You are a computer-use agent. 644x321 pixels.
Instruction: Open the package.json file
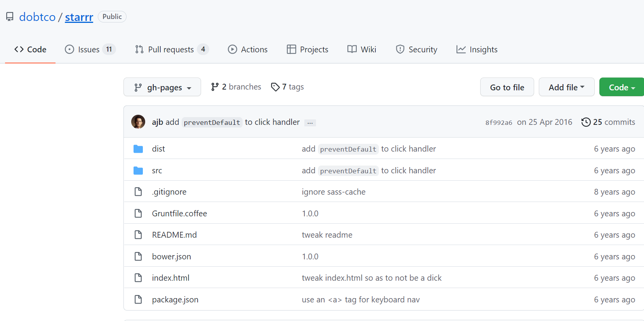pyautogui.click(x=175, y=300)
